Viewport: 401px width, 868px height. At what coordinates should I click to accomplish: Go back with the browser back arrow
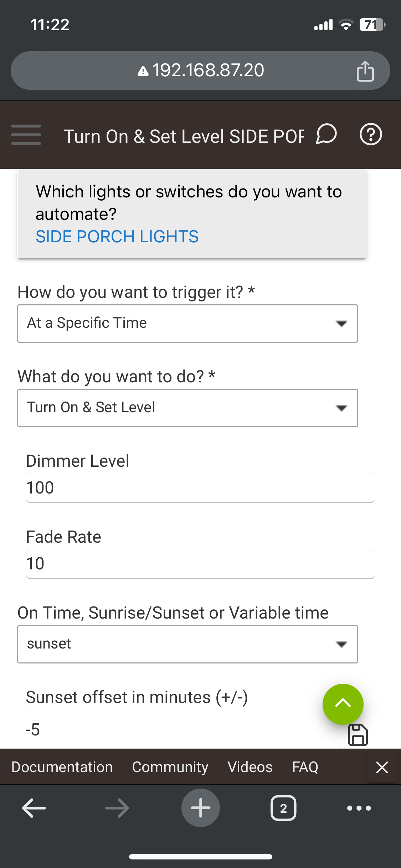(x=34, y=808)
